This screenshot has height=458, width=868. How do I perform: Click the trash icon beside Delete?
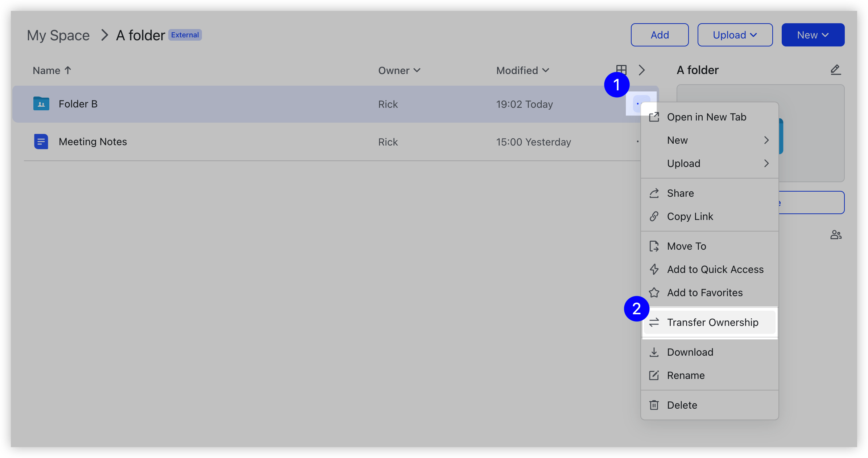pos(654,405)
